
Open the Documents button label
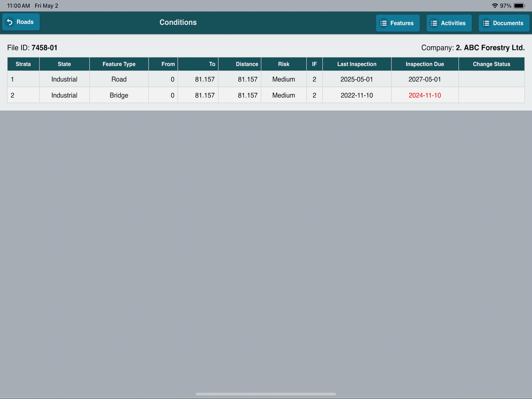point(508,23)
